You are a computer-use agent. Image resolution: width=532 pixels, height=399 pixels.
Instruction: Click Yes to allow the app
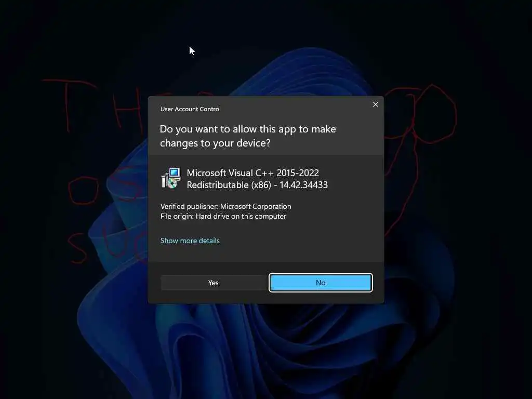(x=214, y=283)
